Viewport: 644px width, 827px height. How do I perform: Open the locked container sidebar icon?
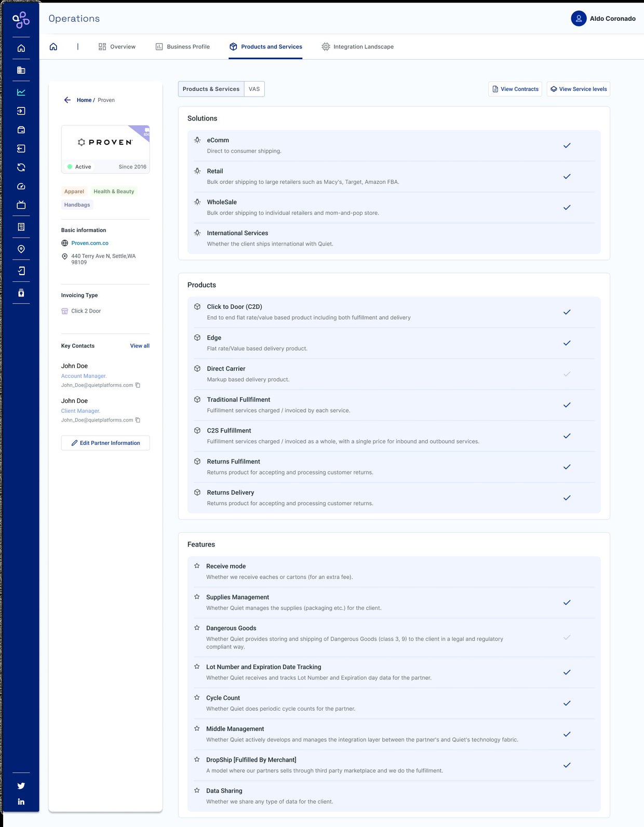(21, 293)
